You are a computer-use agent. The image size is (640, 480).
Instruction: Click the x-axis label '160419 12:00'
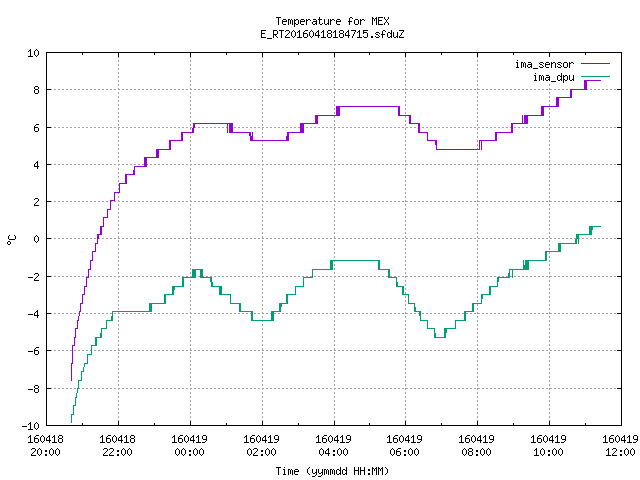[x=620, y=445]
